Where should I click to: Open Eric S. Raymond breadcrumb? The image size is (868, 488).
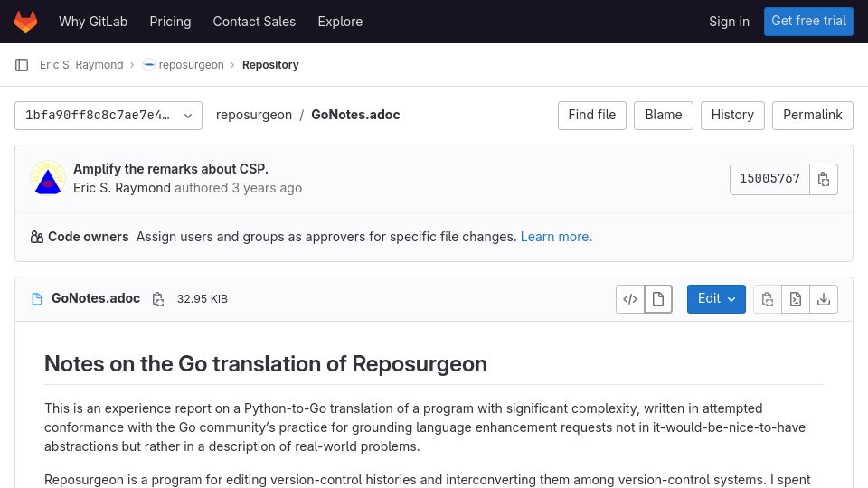coord(81,65)
